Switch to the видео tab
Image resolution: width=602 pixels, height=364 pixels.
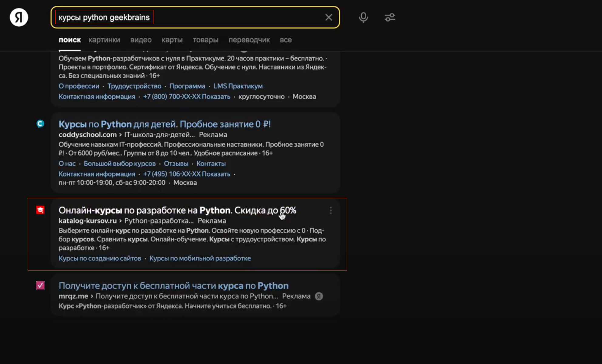(x=141, y=40)
